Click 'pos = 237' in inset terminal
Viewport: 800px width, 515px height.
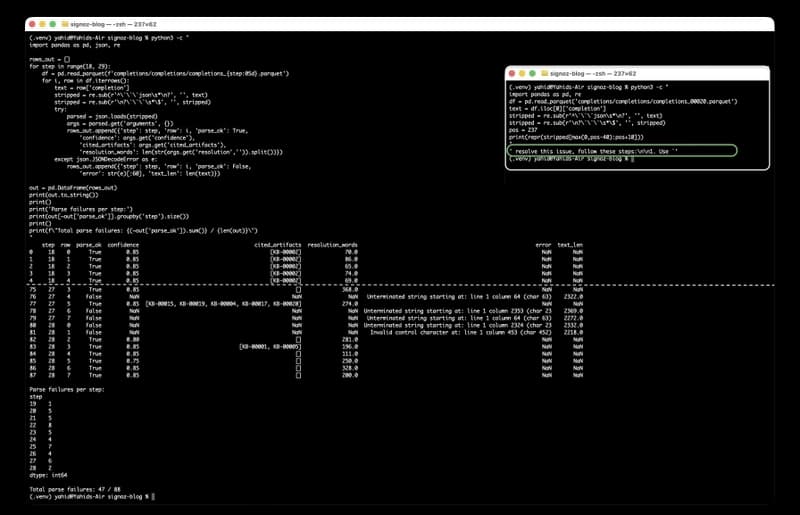(523, 130)
